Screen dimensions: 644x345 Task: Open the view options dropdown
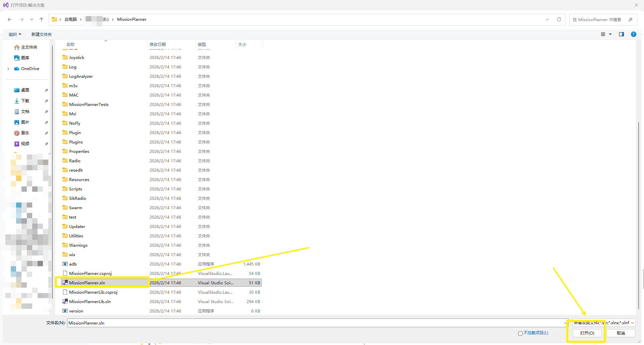tap(610, 34)
